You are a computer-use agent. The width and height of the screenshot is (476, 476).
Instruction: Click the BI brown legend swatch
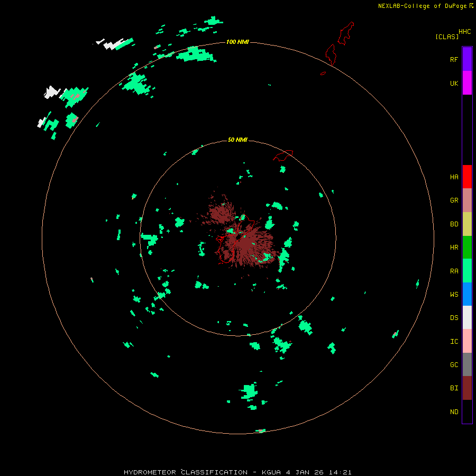point(467,388)
